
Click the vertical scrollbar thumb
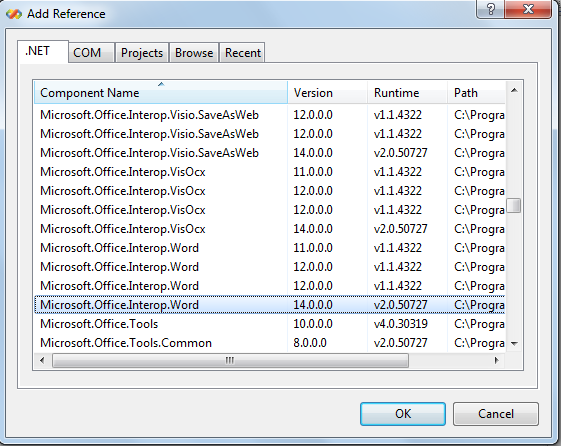(x=514, y=205)
